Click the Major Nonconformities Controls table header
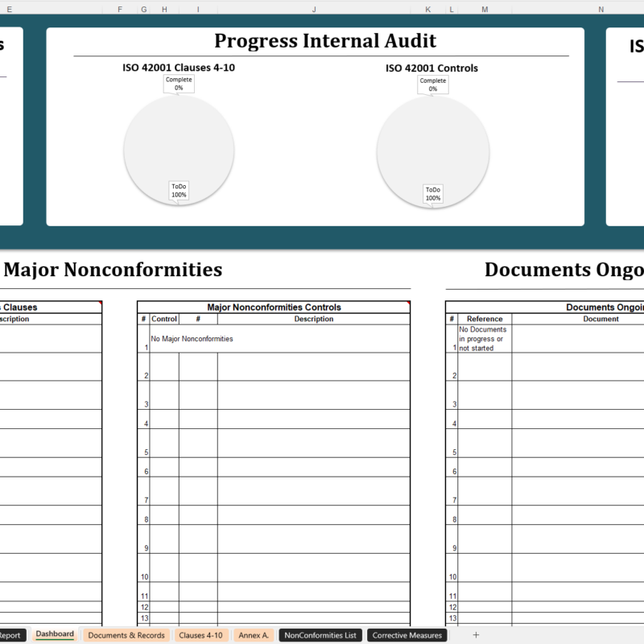The height and width of the screenshot is (644, 644). [275, 307]
